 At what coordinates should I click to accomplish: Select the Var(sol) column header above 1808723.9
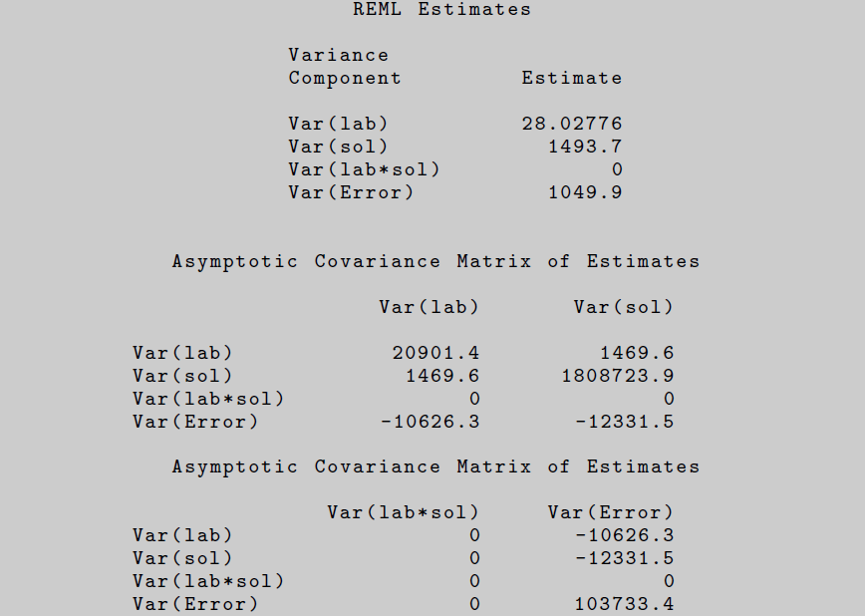tap(624, 307)
